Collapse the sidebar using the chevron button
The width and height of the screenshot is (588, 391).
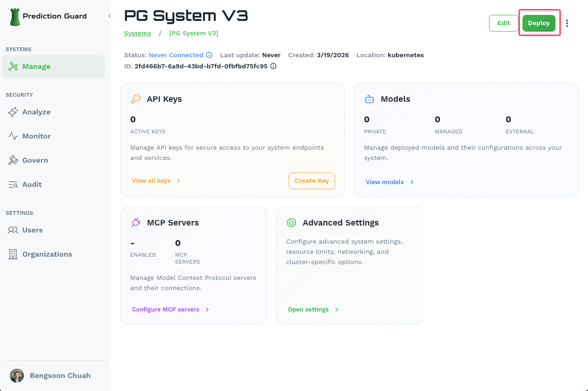pos(110,15)
